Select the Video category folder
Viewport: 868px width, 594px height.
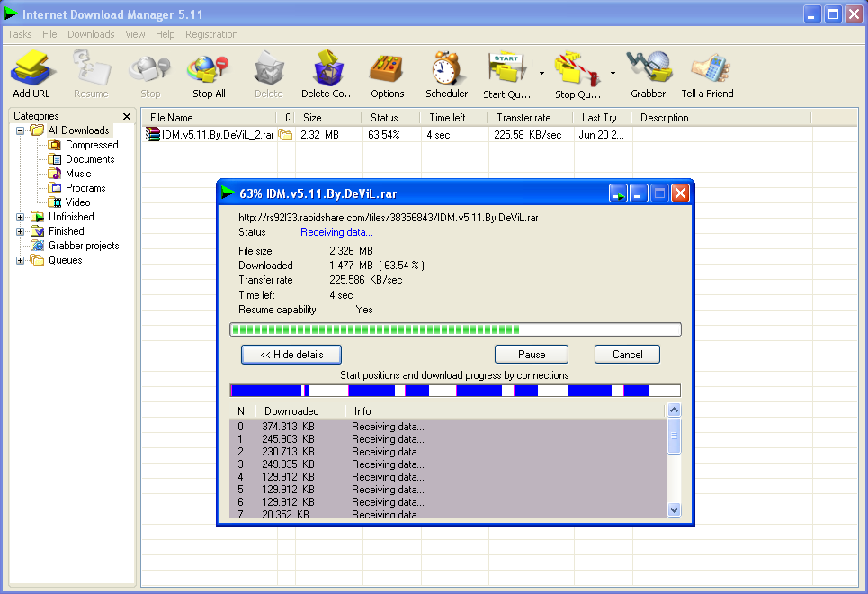coord(69,202)
